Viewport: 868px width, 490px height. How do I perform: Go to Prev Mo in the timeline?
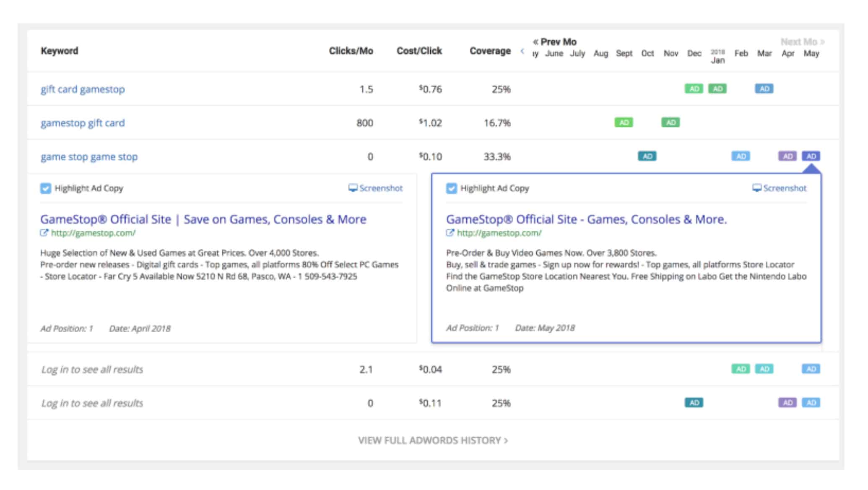tap(555, 42)
